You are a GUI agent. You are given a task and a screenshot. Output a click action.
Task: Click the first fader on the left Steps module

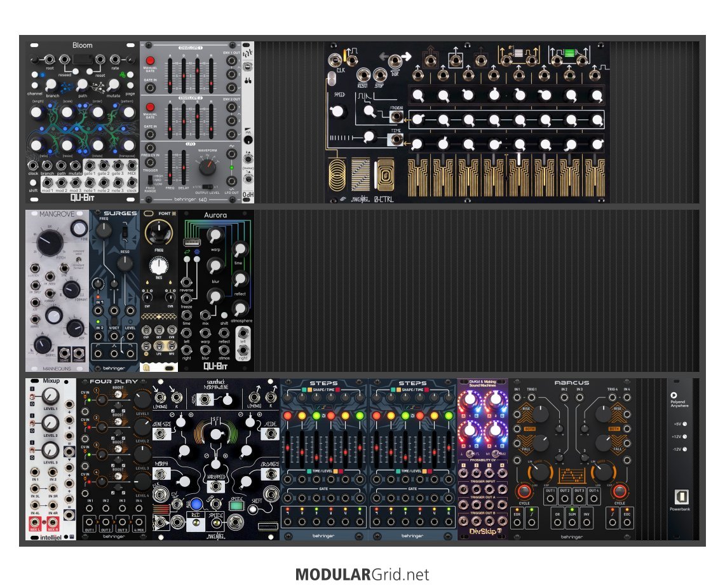288,449
